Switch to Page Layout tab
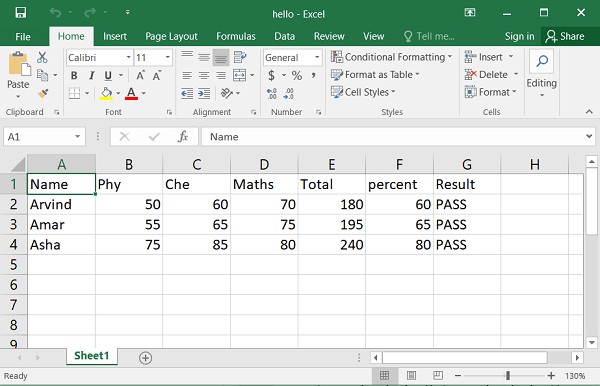 [171, 36]
